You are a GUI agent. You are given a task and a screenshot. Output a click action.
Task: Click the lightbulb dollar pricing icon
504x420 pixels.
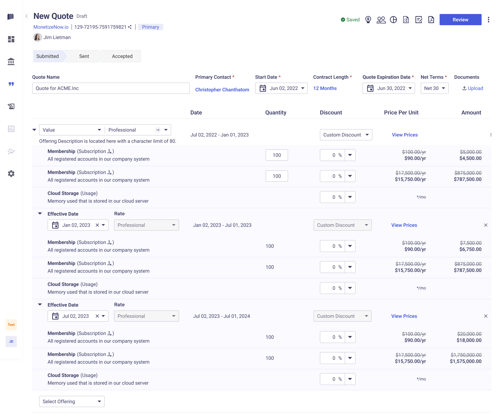click(x=368, y=20)
